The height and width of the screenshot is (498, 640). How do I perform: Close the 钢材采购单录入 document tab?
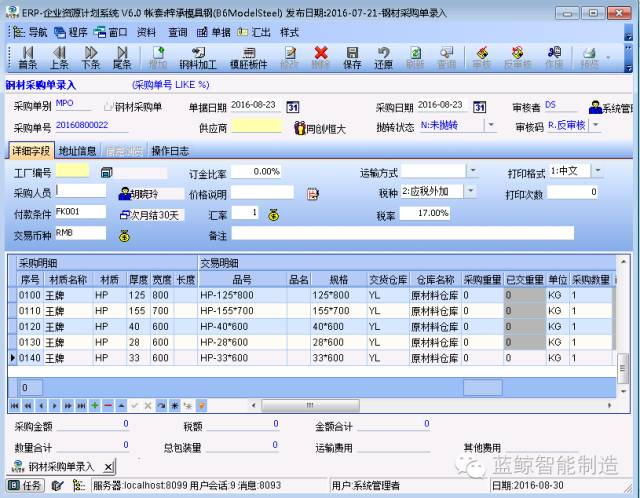(x=108, y=467)
